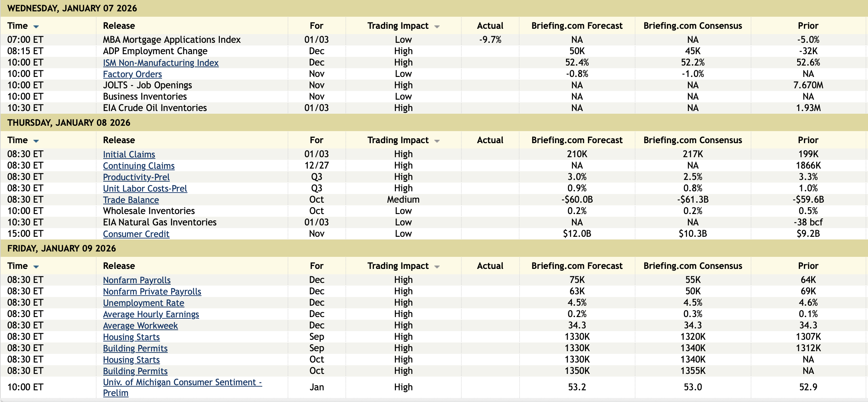Screen dimensions: 868x402
Task: Open Univ. of Michigan Consumer Sentiment link
Action: pyautogui.click(x=182, y=383)
